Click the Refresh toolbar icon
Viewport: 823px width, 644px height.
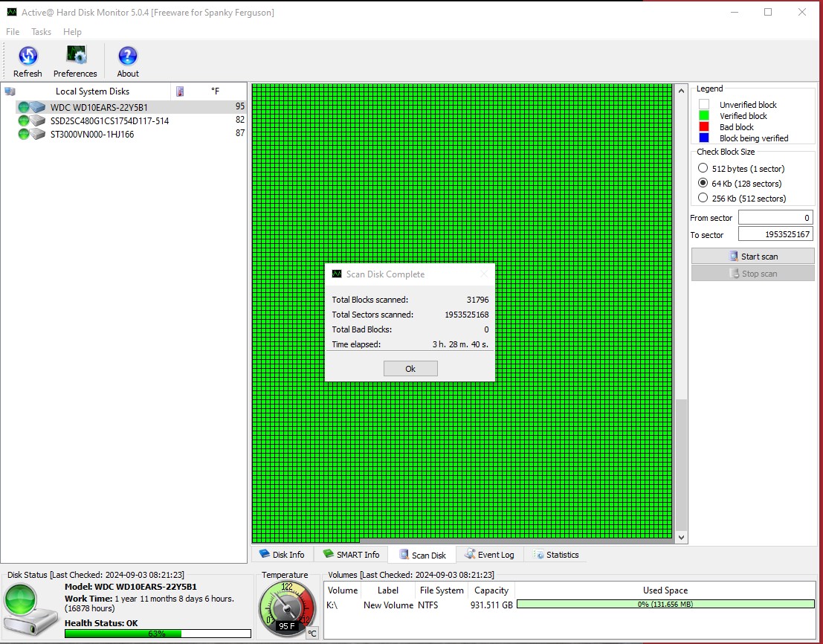click(x=28, y=57)
